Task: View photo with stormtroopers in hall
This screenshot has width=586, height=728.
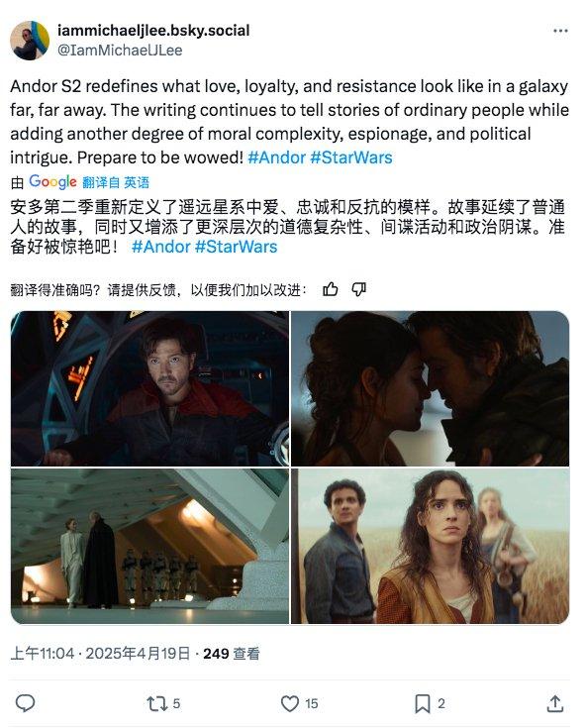Action: [149, 546]
